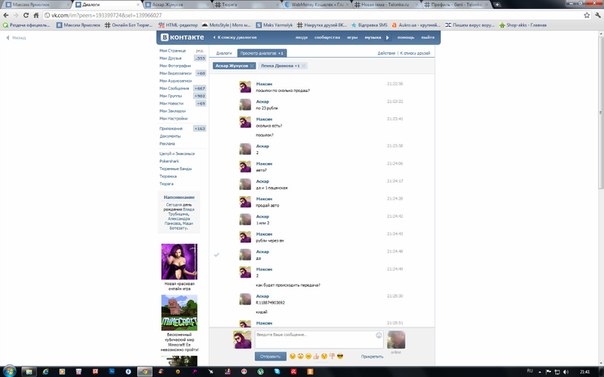Insert the fifth emoji after the thumbs up

point(324,356)
